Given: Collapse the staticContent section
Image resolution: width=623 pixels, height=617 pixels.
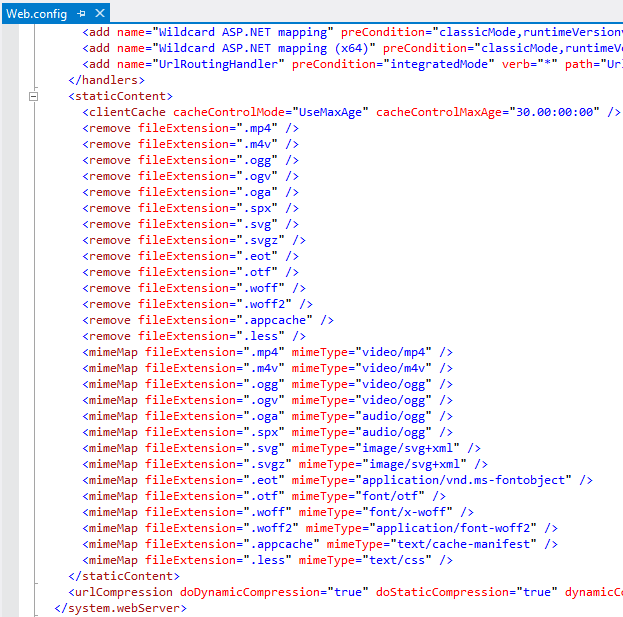Looking at the screenshot, I should (34, 96).
